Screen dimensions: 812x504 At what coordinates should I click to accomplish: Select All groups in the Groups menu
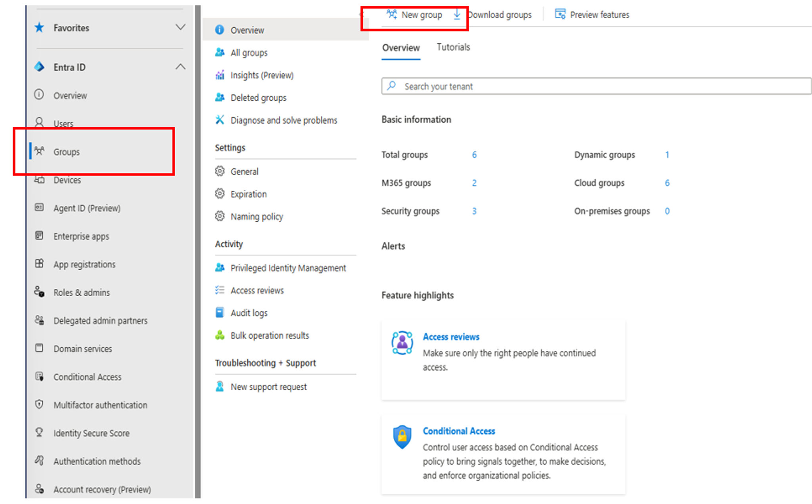click(x=249, y=53)
